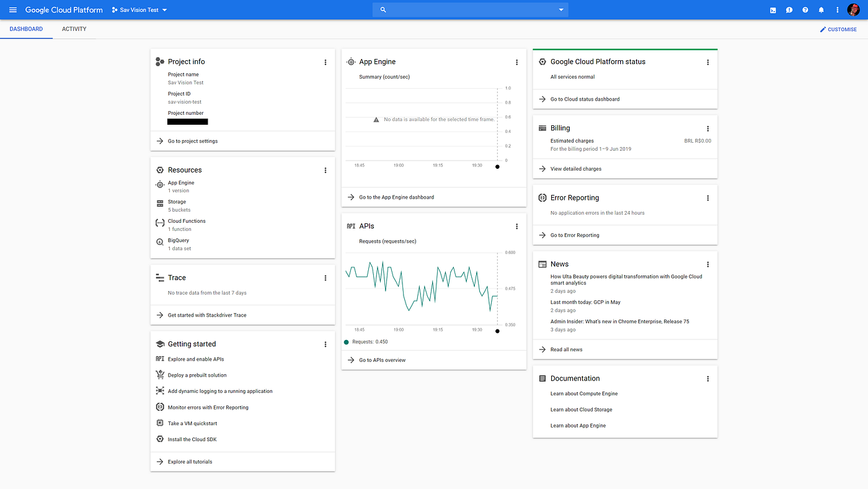Viewport: 868px width, 489px height.
Task: Open News card options menu
Action: (708, 264)
